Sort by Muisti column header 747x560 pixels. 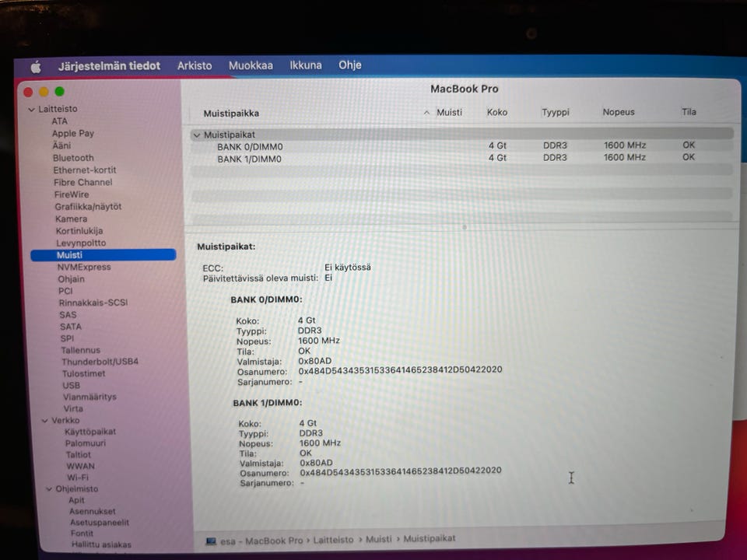point(449,112)
